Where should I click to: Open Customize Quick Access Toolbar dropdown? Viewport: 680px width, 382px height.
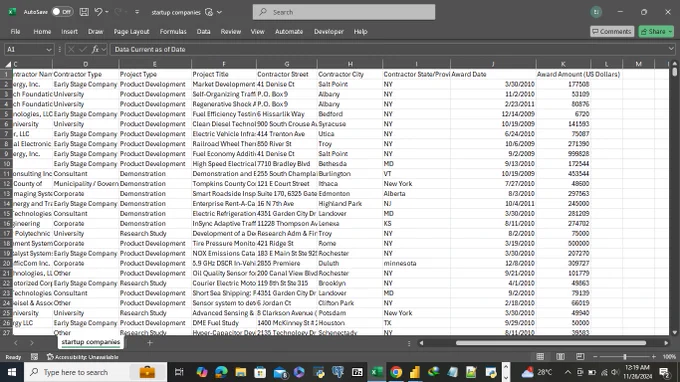pyautogui.click(x=137, y=12)
